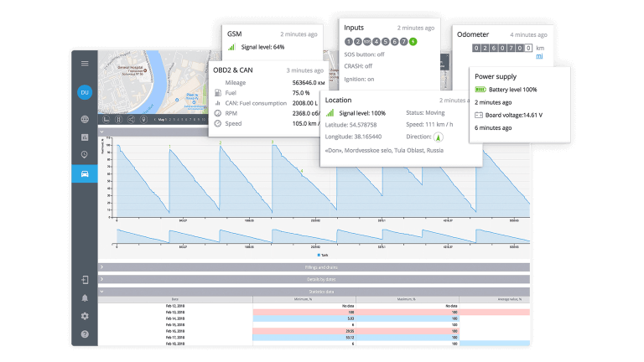Click the Date column header in the statistics table
This screenshot has width=644, height=362.
pos(174,298)
